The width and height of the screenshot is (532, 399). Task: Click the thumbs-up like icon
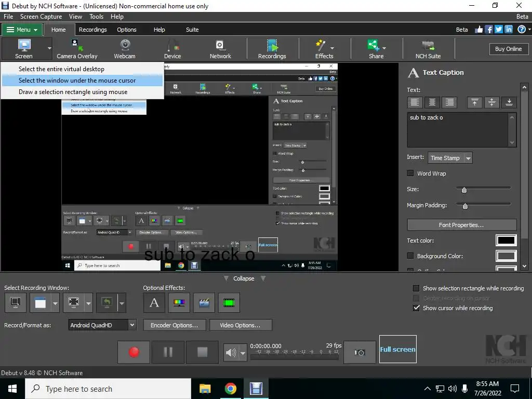(x=478, y=30)
